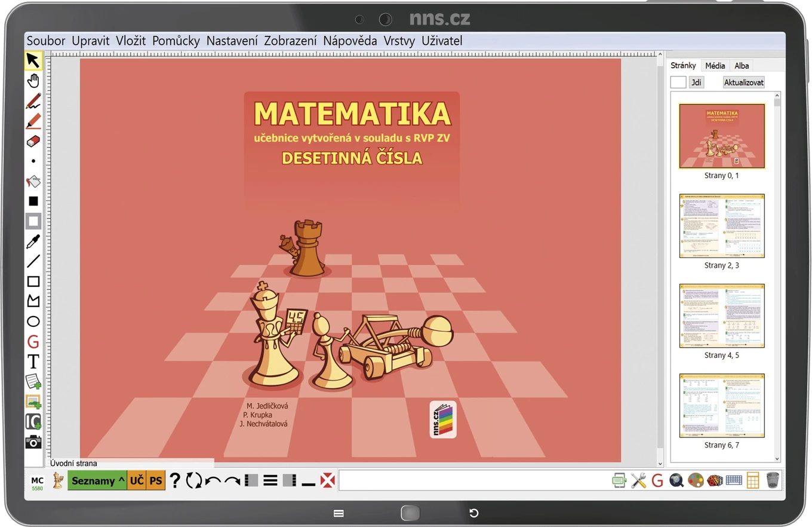Expand the Seznamy ^ list

[97, 480]
